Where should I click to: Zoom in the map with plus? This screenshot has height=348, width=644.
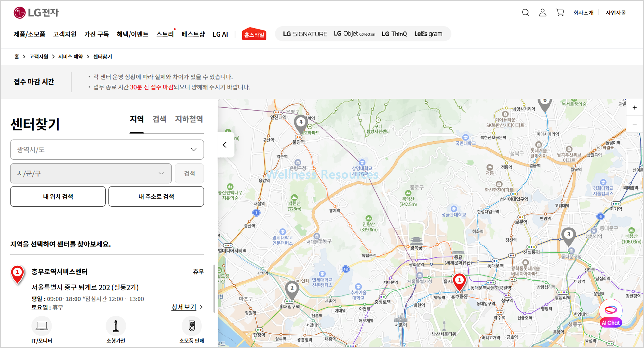point(635,108)
